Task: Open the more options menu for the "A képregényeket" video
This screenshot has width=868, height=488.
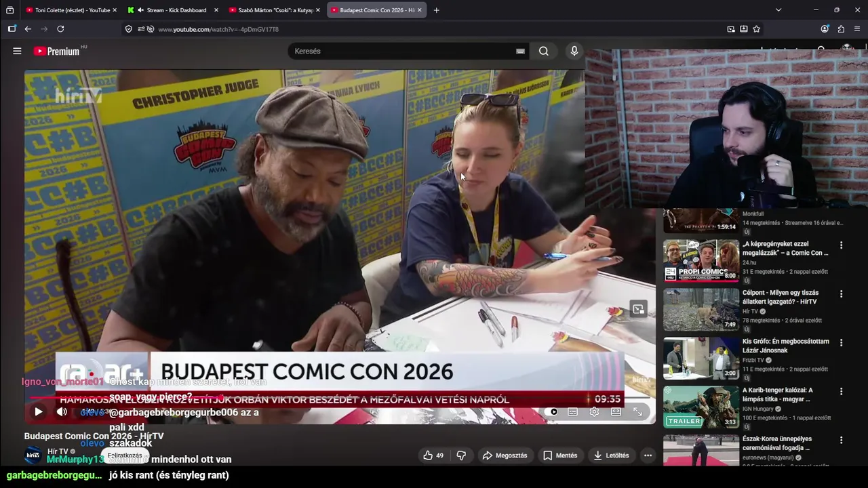Action: point(841,245)
